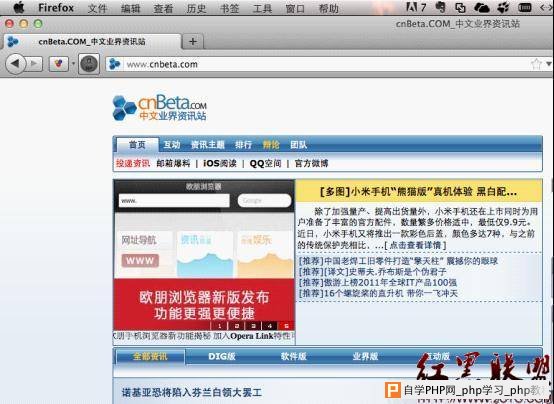Open the cloud icon in menu bar
554x404 pixels.
(x=482, y=7)
